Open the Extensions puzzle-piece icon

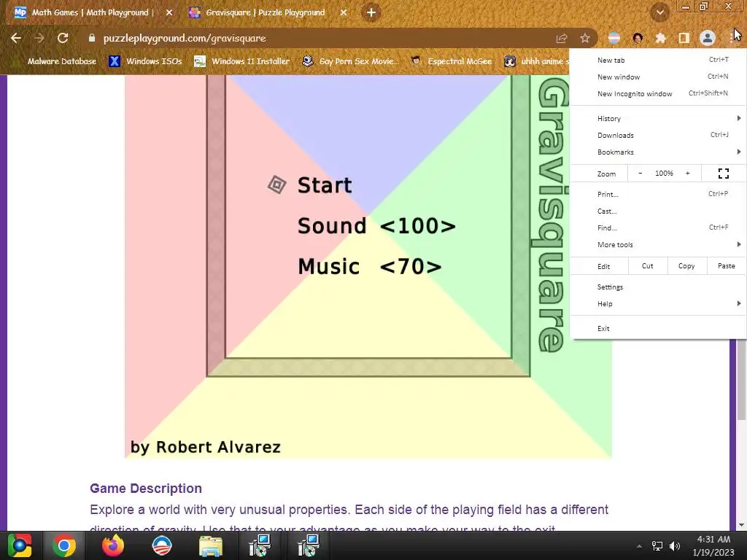tap(660, 38)
